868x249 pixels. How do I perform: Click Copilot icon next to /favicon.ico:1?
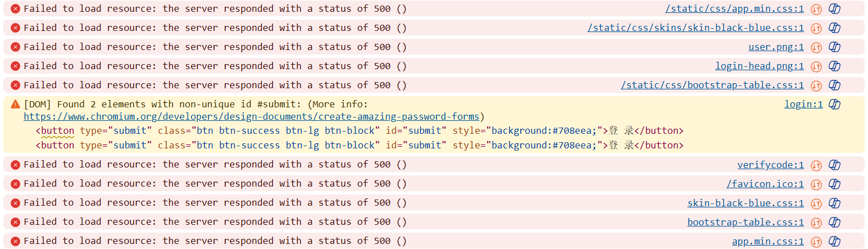click(835, 184)
